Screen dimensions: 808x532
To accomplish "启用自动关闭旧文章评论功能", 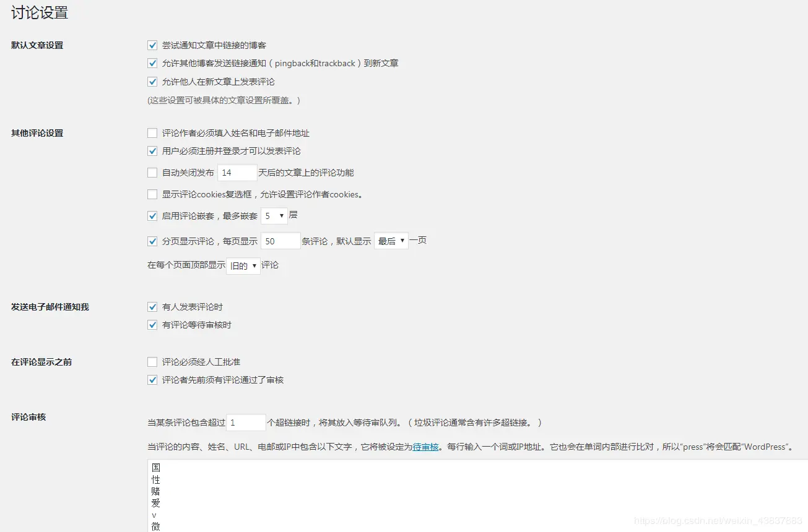I will tap(152, 173).
